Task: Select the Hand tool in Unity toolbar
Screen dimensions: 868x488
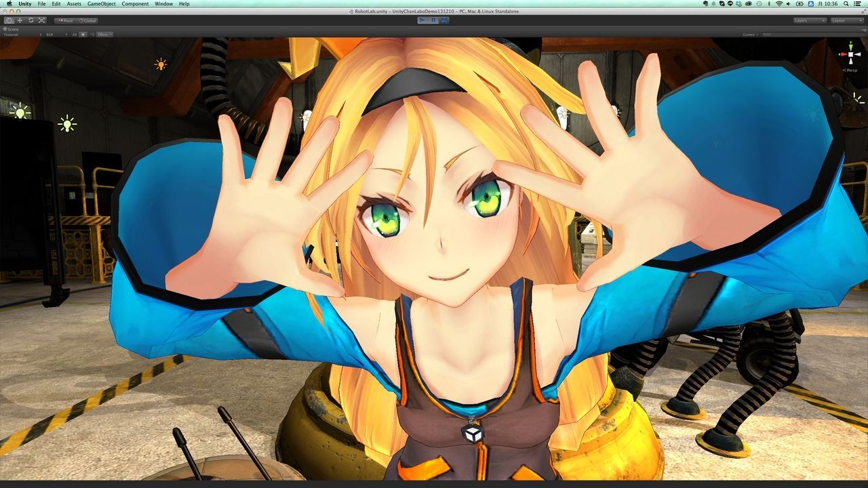Action: point(9,20)
